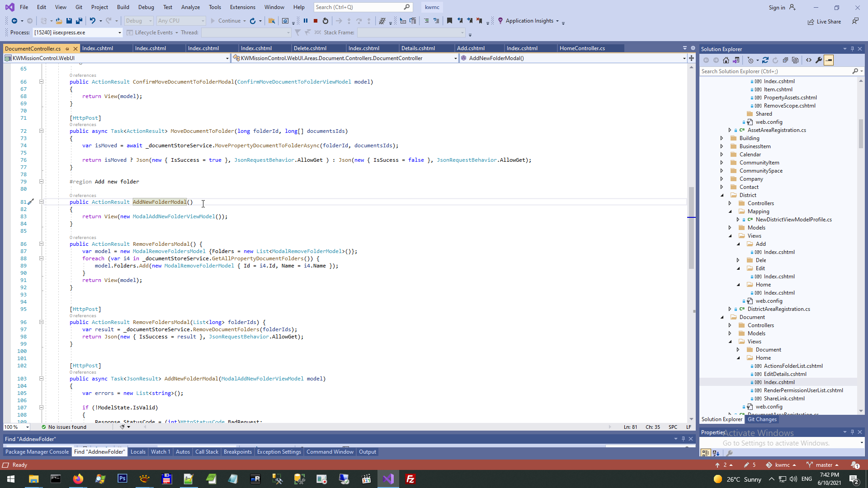The width and height of the screenshot is (868, 488).
Task: Expand the Building folder
Action: [x=722, y=138]
